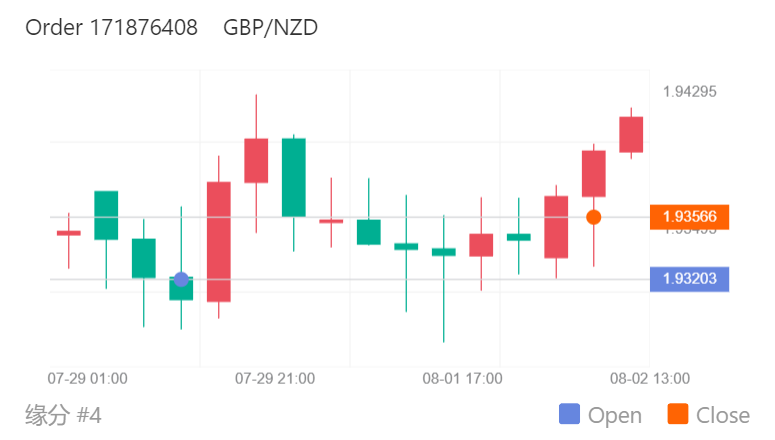Image resolution: width=775 pixels, height=440 pixels.
Task: Select the first small red candle at far left
Action: [68, 233]
